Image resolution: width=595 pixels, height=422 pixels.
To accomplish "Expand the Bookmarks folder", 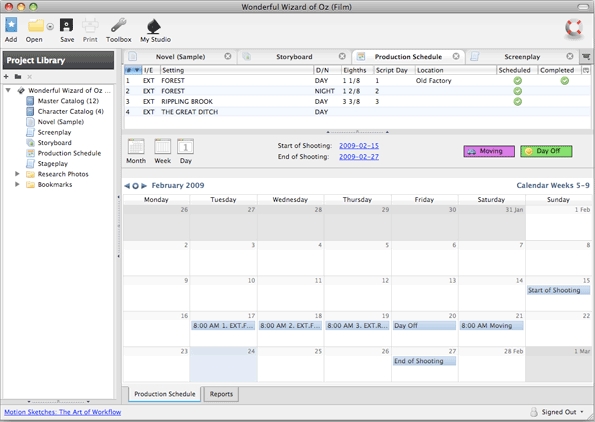I will (17, 184).
